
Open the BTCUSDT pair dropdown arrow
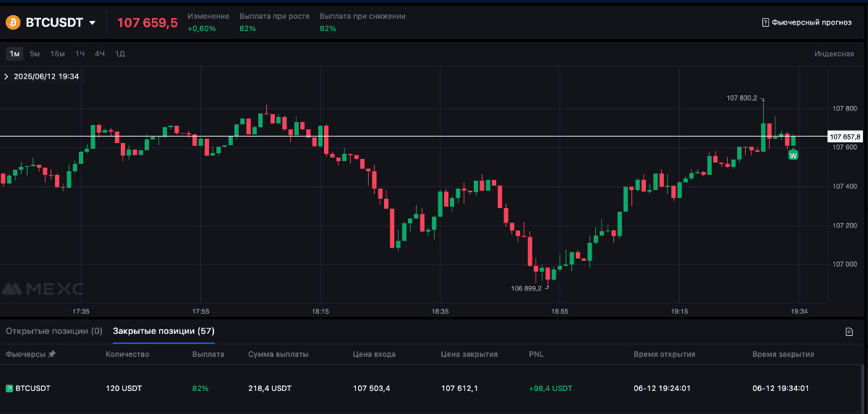(92, 23)
